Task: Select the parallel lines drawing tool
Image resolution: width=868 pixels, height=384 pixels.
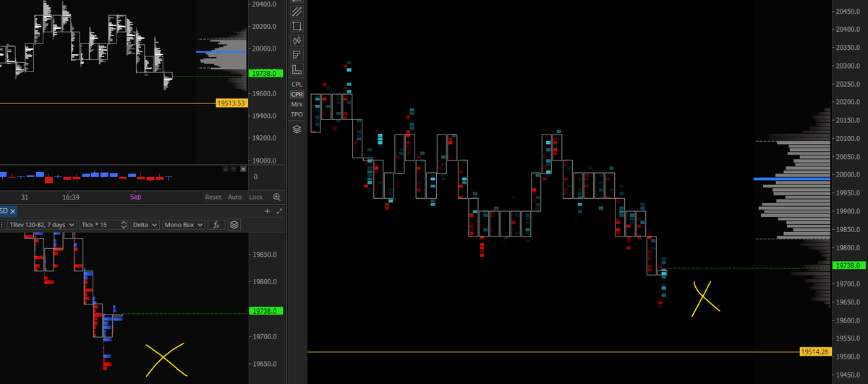Action: 297,12
